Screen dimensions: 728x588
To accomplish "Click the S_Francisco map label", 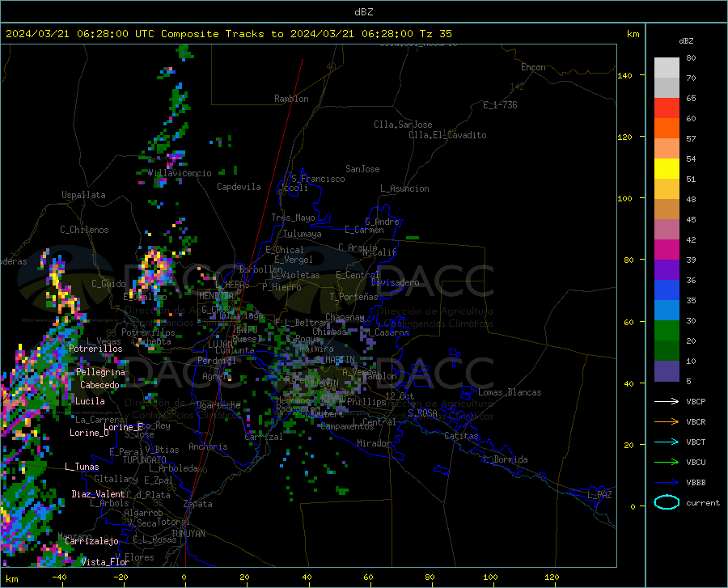I will tap(318, 179).
